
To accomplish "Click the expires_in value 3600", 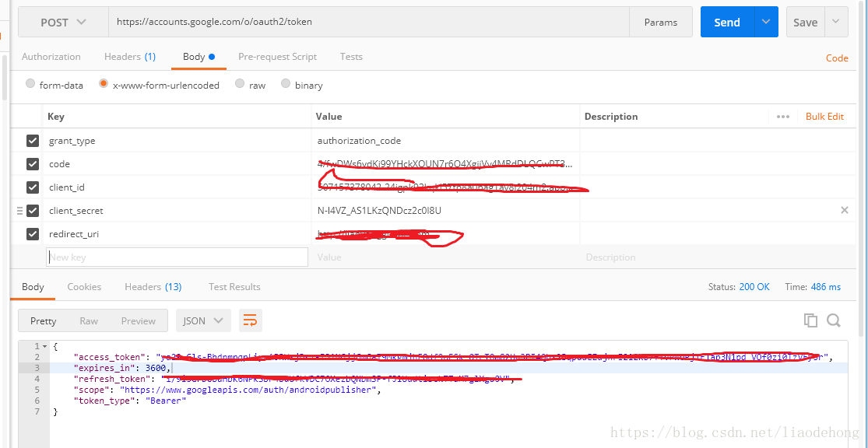I will pos(156,368).
